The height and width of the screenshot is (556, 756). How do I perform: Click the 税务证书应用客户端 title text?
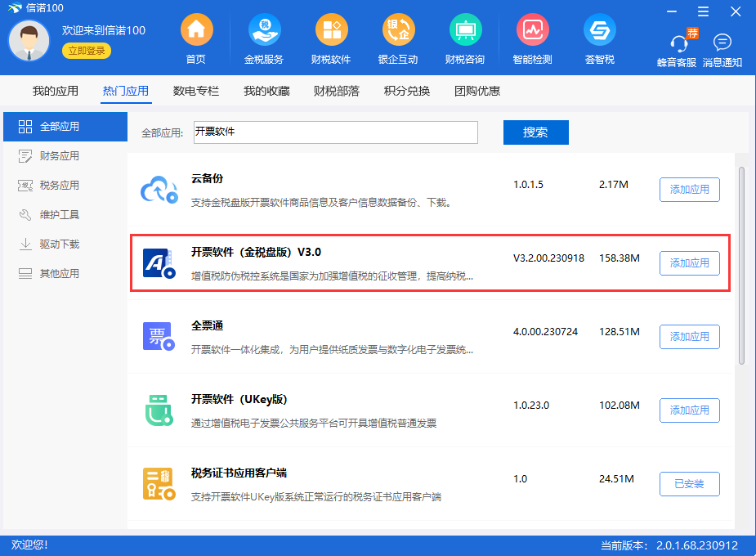239,473
